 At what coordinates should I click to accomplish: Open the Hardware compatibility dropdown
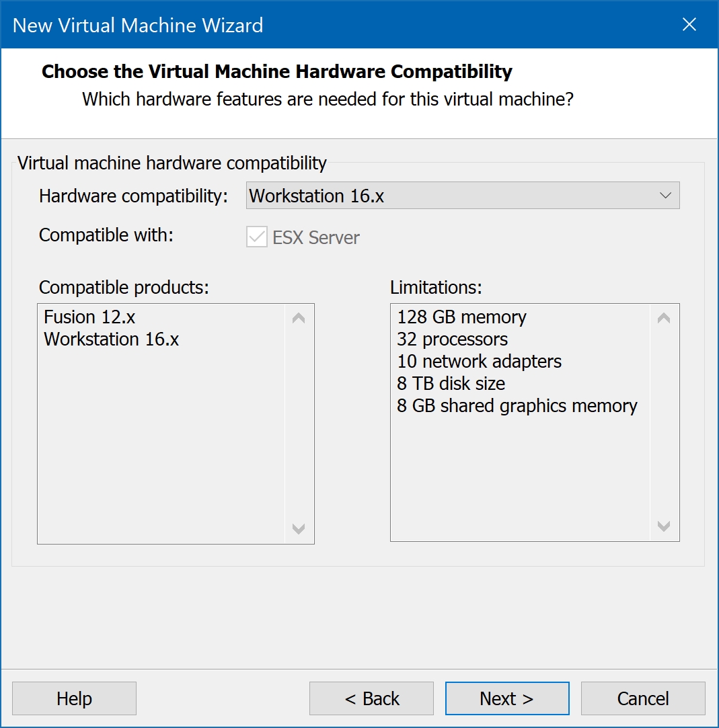click(463, 196)
